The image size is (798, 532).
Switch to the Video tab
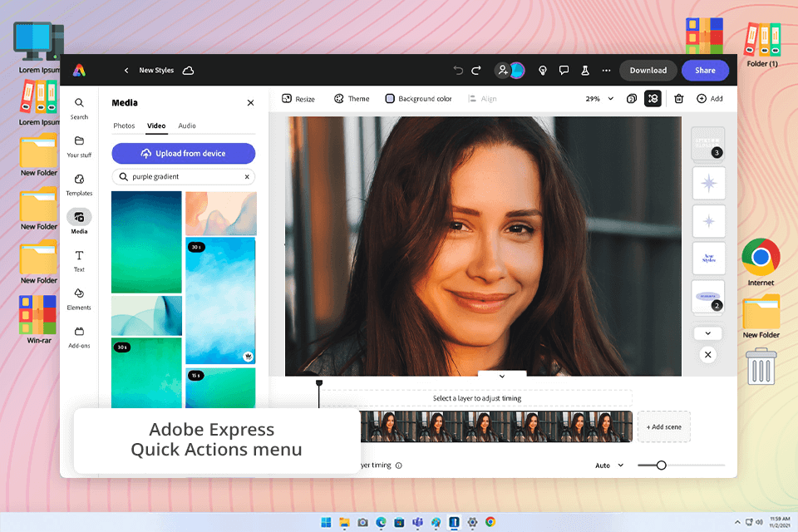coord(156,126)
